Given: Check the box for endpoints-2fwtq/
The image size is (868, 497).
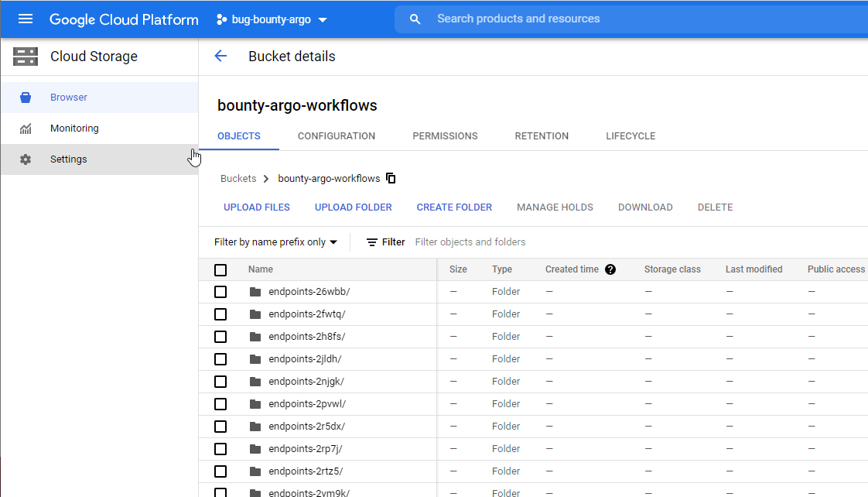Looking at the screenshot, I should (x=220, y=314).
